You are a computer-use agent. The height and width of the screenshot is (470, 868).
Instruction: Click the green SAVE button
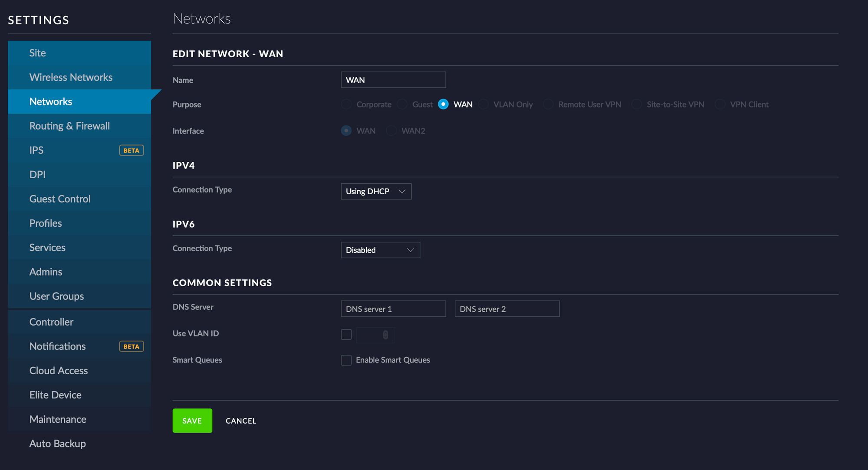(192, 421)
